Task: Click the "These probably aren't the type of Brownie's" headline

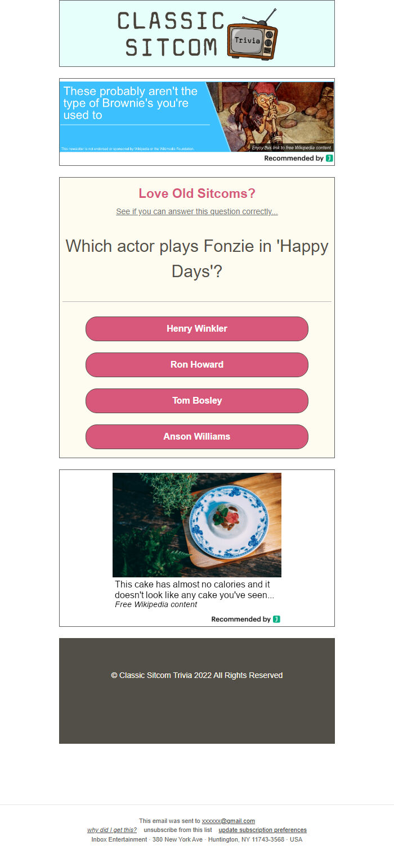Action: tap(131, 103)
